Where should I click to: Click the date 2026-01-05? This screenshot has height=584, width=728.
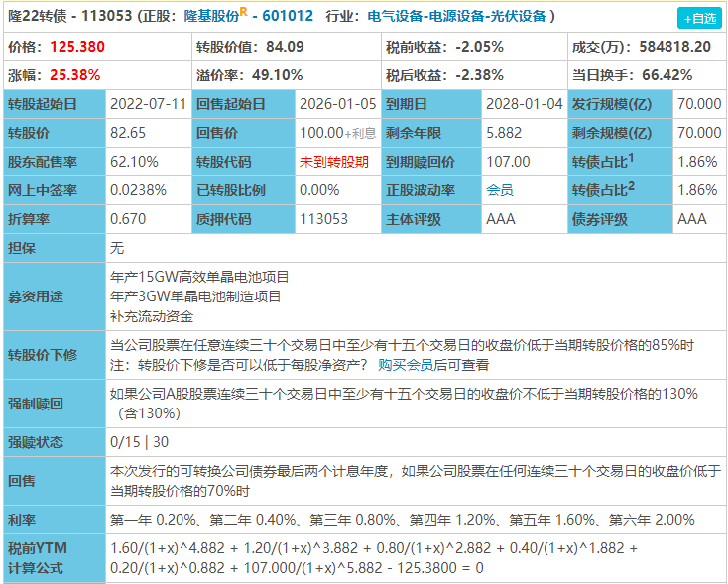click(338, 104)
